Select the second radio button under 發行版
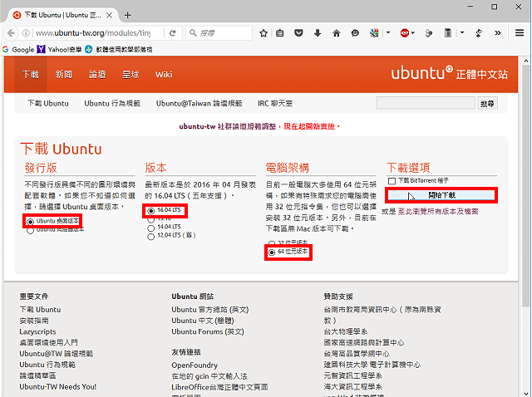 click(x=30, y=231)
